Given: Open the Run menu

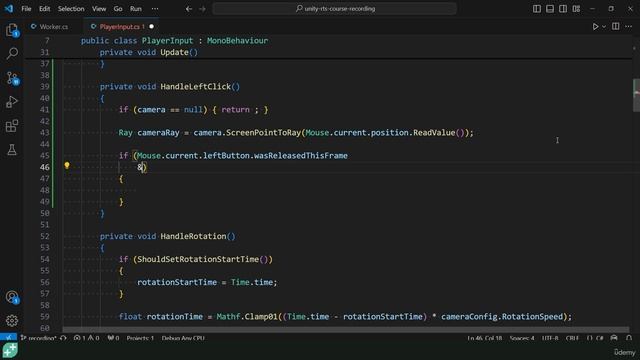Looking at the screenshot, I should [x=136, y=9].
